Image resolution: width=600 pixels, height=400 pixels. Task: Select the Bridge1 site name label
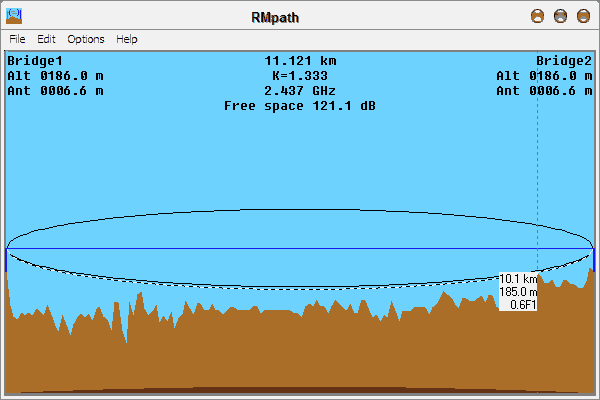pyautogui.click(x=35, y=60)
